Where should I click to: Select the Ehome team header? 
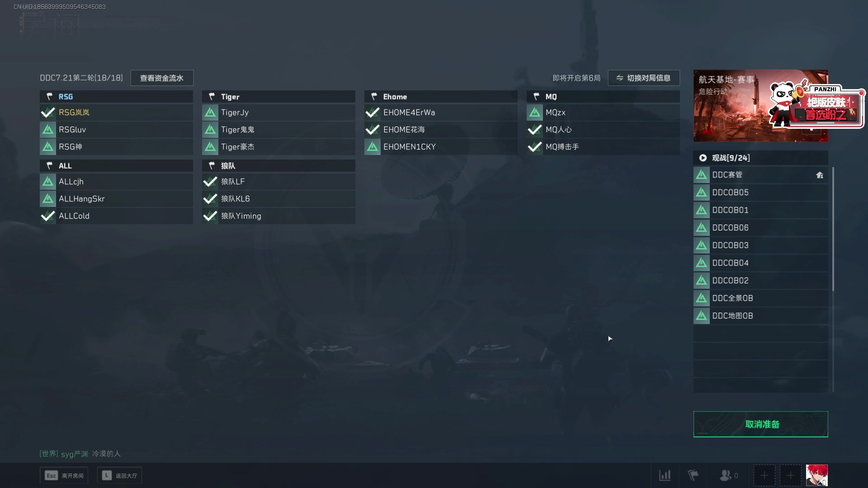(x=441, y=96)
